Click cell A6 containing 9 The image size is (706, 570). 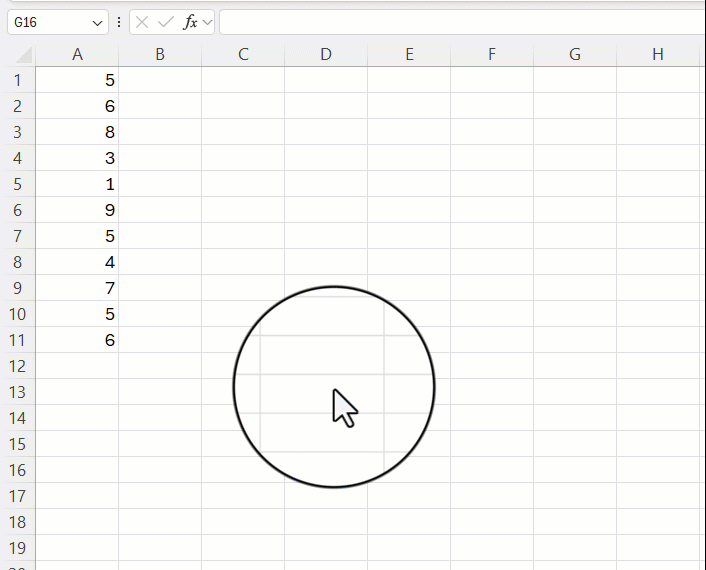[77, 210]
